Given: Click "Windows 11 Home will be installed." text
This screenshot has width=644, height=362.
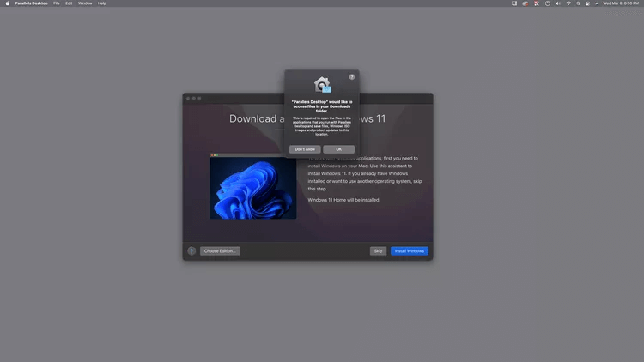Looking at the screenshot, I should tap(343, 200).
